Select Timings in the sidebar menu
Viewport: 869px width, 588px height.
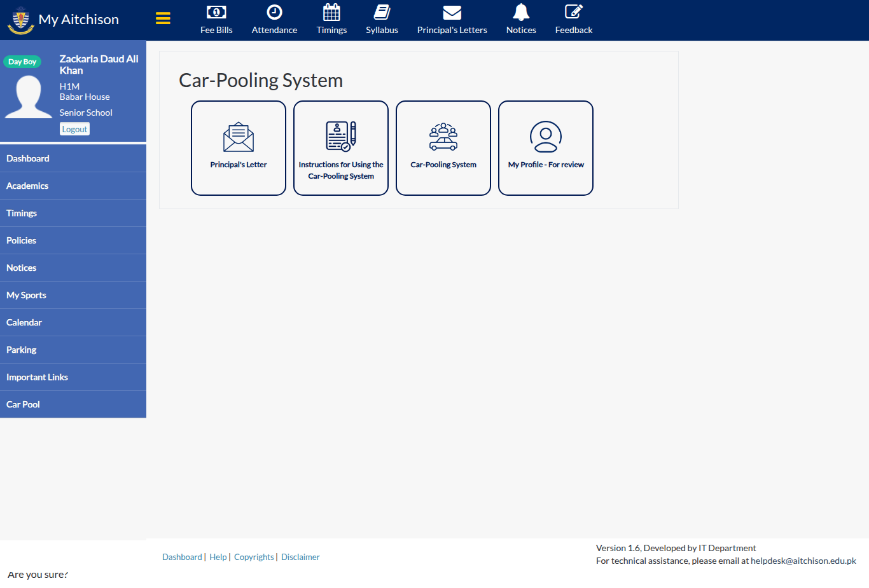coord(73,213)
